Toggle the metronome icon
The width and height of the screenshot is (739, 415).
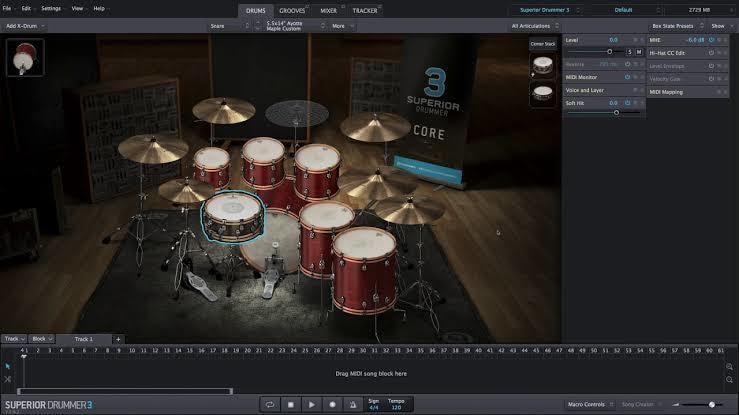point(353,404)
